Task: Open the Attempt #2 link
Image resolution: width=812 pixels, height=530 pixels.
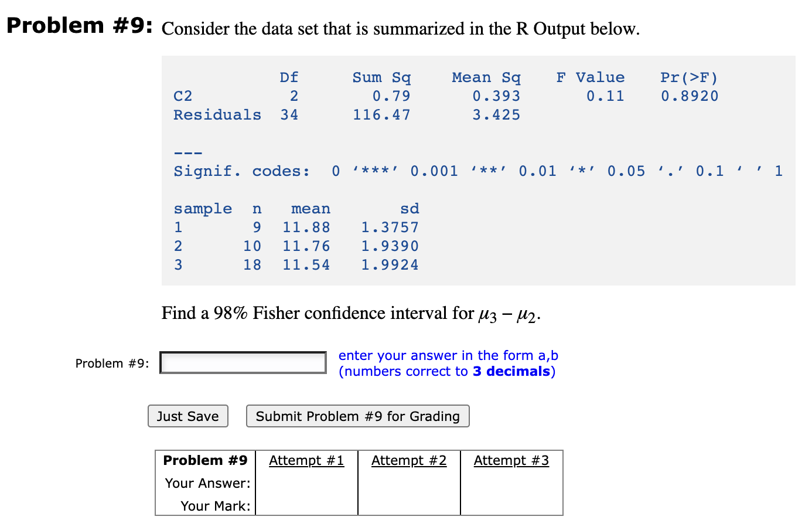Action: [x=409, y=461]
